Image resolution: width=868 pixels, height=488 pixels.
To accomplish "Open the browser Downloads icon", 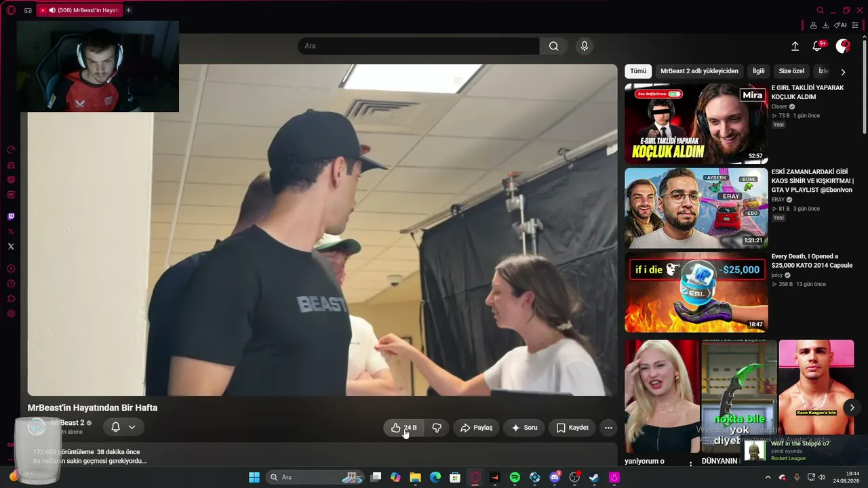I will coord(825,25).
